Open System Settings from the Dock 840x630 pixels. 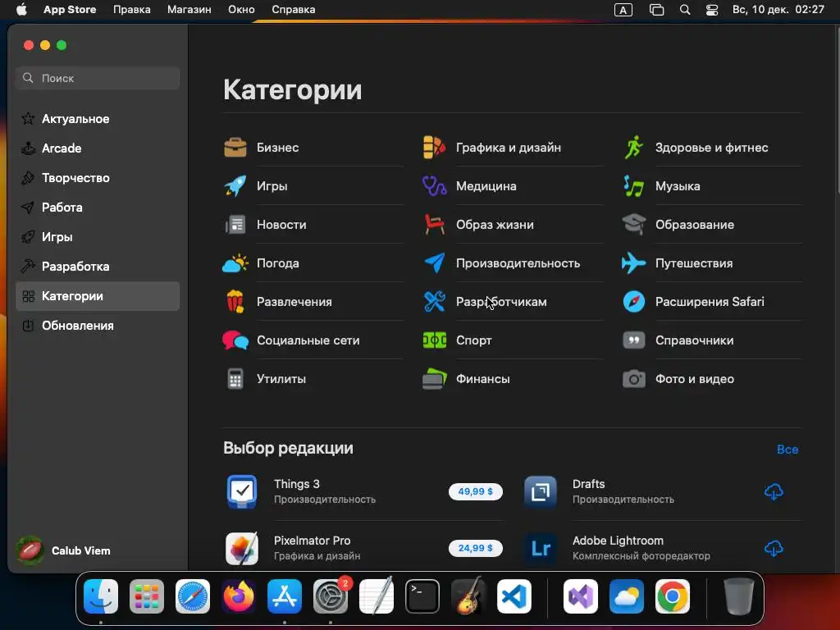(x=331, y=596)
